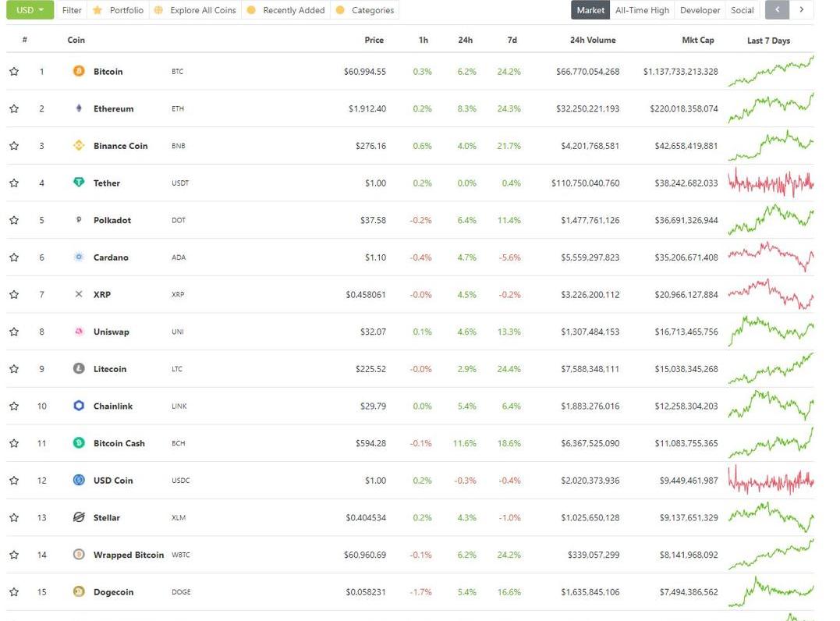Click the Binance Coin logo icon
The height and width of the screenshot is (621, 840).
[x=79, y=145]
